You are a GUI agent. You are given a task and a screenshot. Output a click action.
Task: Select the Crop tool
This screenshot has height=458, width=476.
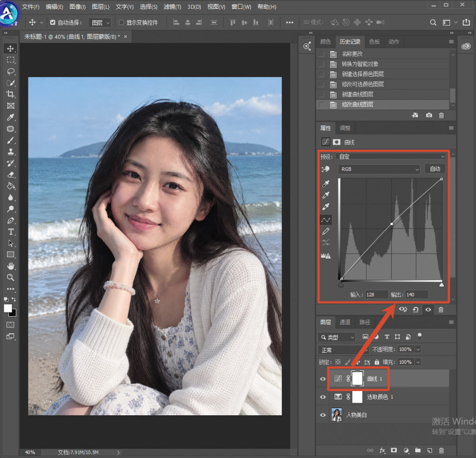11,94
